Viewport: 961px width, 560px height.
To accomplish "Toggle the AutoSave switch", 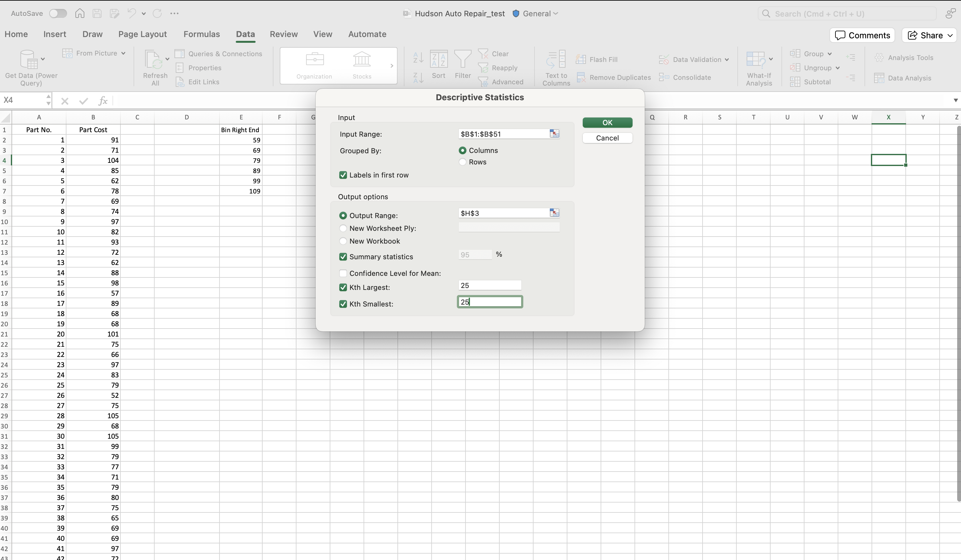I will 58,13.
